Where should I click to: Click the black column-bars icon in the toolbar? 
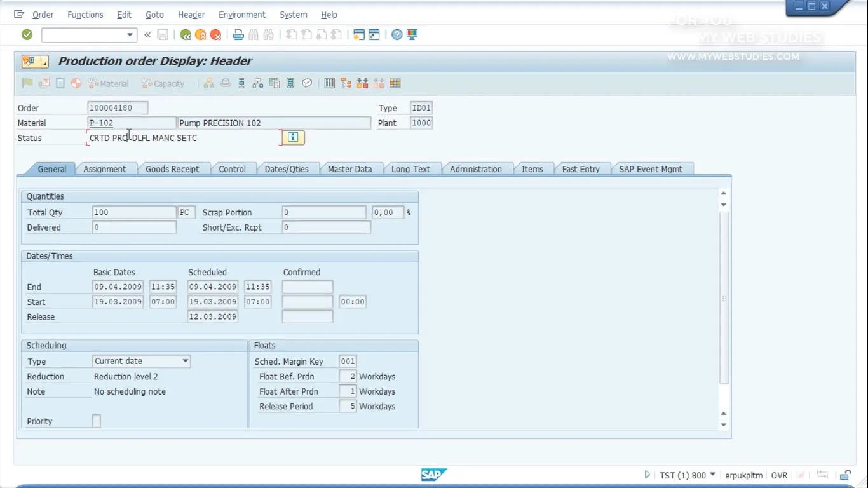click(x=330, y=83)
